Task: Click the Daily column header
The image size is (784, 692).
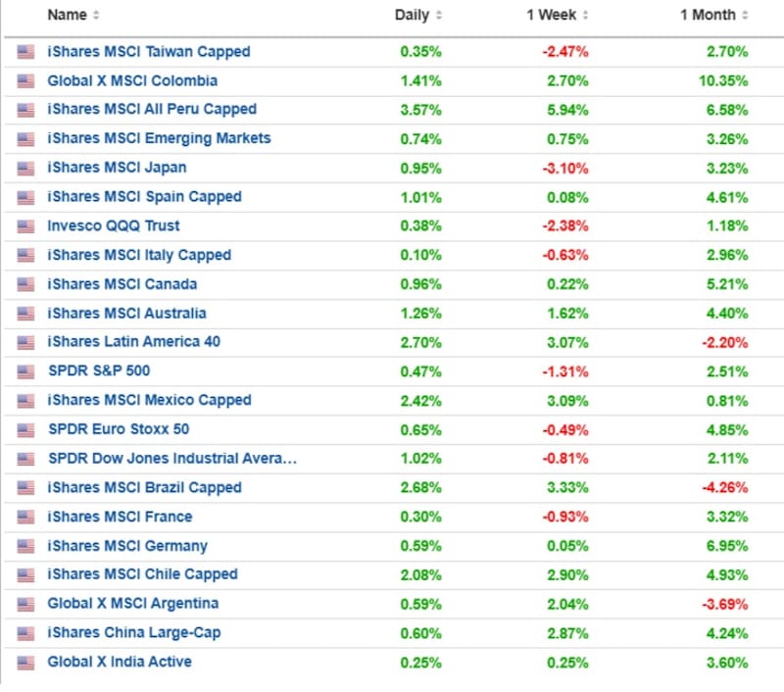Action: click(x=412, y=16)
